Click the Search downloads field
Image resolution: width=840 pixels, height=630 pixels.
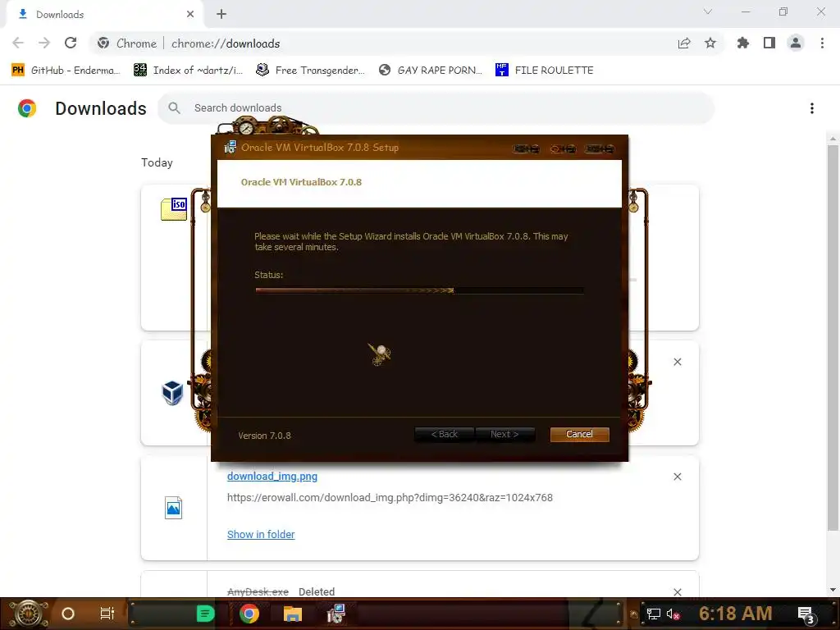click(436, 107)
